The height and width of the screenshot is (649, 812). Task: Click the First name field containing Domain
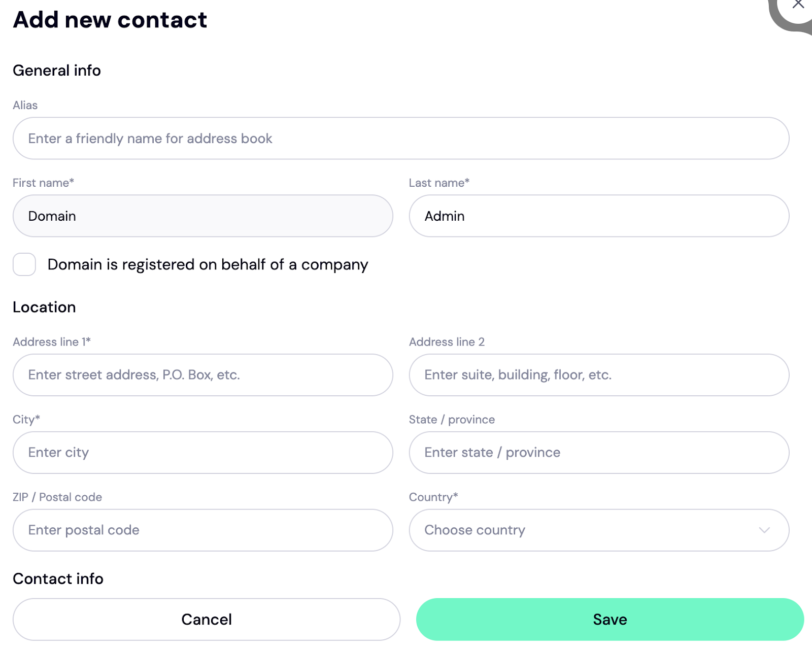point(203,216)
